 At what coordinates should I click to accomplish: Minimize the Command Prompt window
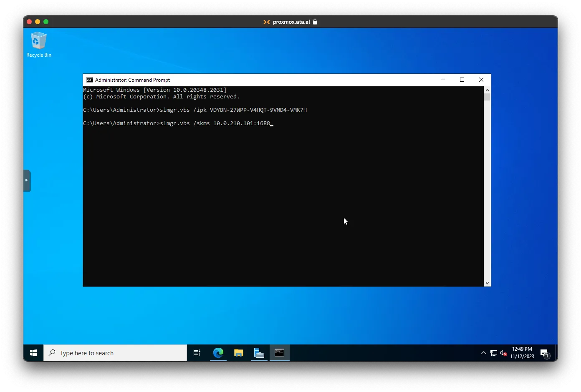[x=443, y=80]
